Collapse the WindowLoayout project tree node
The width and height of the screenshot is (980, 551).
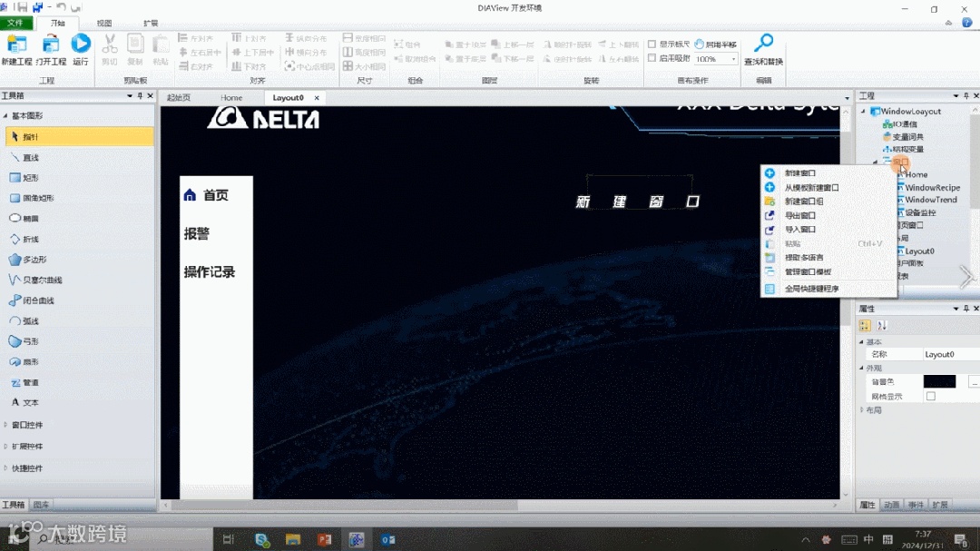[x=864, y=112]
